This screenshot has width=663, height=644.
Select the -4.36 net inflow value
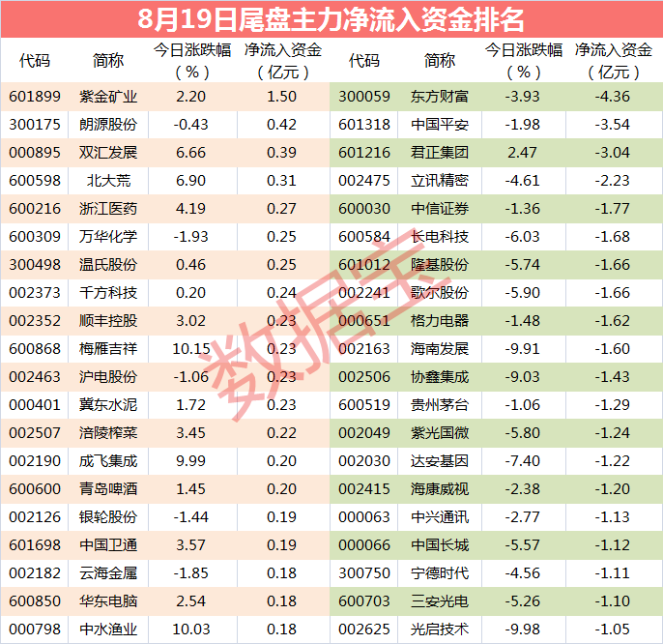pyautogui.click(x=613, y=97)
